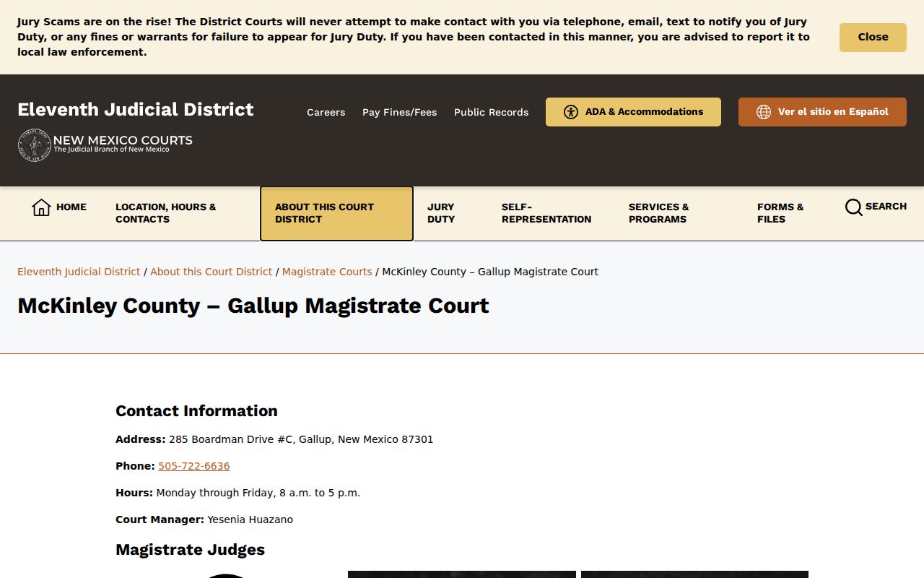This screenshot has width=924, height=578.
Task: Switch to Ver el sitio en Español
Action: [x=822, y=112]
